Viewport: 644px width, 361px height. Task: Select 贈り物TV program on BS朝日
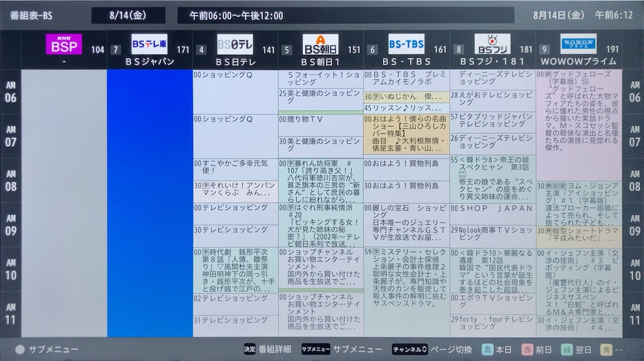321,125
